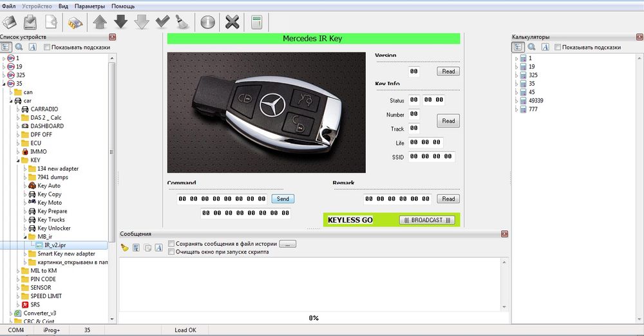Expand 777 in calculators panel
The height and width of the screenshot is (336, 644).
tap(516, 109)
